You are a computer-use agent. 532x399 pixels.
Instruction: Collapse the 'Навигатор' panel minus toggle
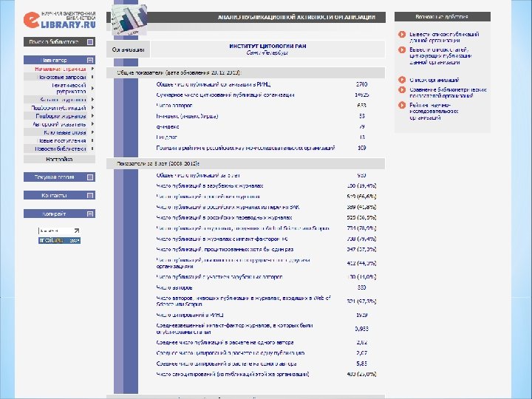[x=90, y=60]
